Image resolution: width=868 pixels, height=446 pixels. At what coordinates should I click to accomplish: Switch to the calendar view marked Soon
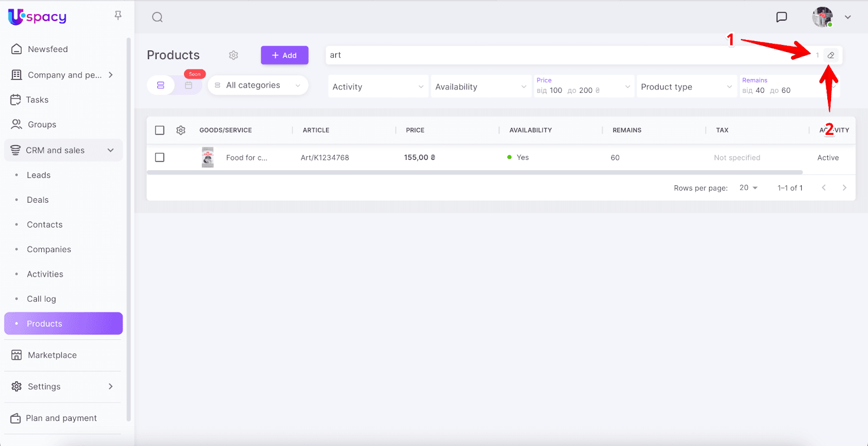pyautogui.click(x=188, y=85)
